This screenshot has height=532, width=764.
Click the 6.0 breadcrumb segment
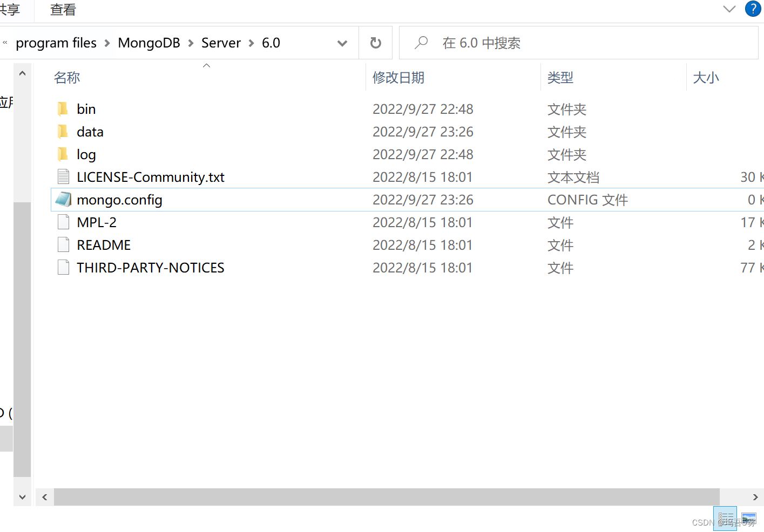271,43
